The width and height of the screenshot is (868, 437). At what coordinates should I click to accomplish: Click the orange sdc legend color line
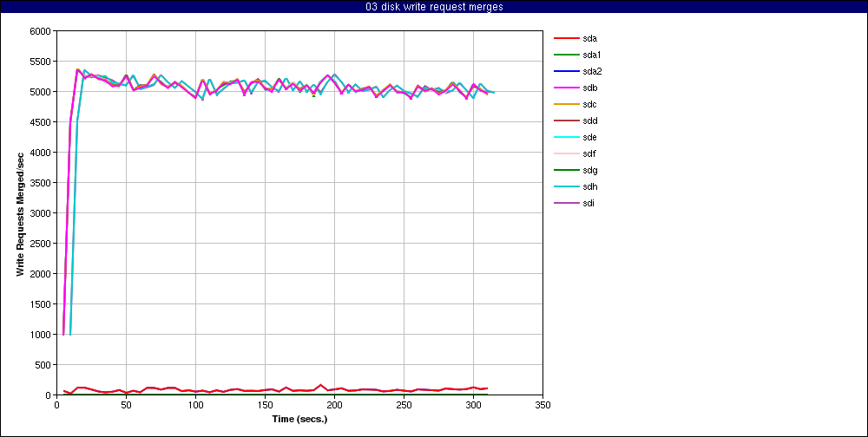[x=566, y=104]
